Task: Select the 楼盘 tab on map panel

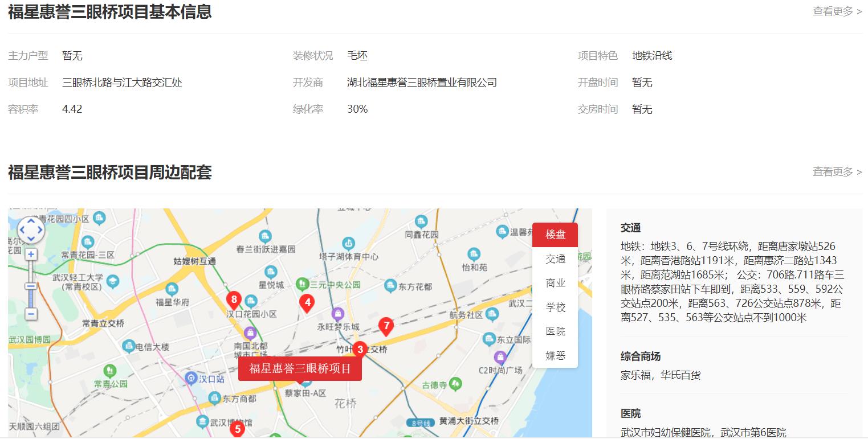Action: click(x=554, y=234)
